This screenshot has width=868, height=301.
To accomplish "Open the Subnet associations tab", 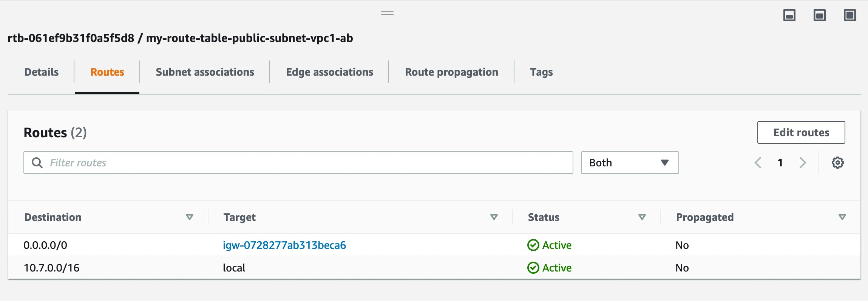I will (x=205, y=72).
